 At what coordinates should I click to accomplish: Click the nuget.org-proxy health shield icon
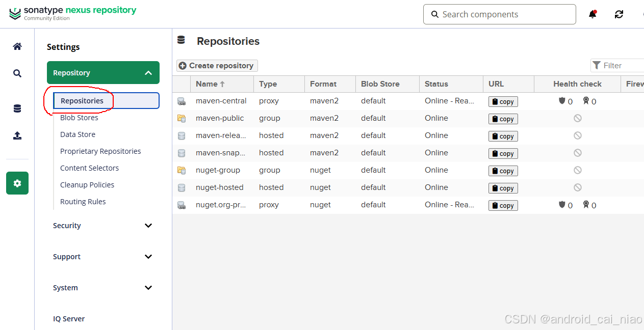(562, 205)
